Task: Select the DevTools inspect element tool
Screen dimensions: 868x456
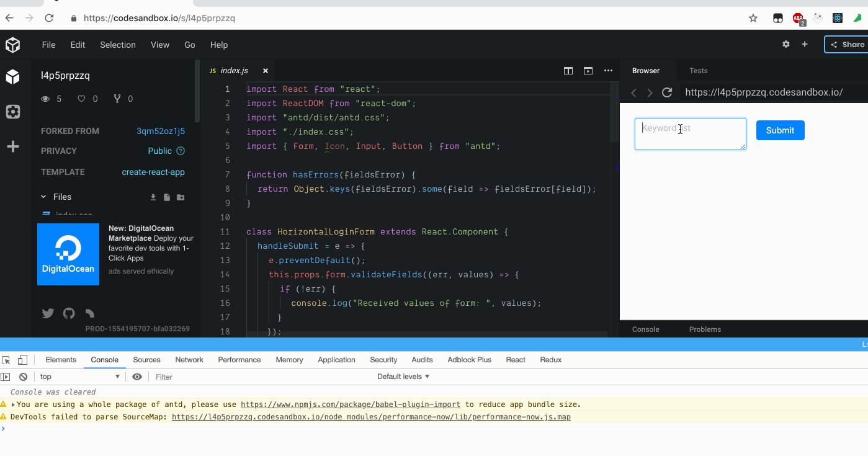Action: point(6,359)
